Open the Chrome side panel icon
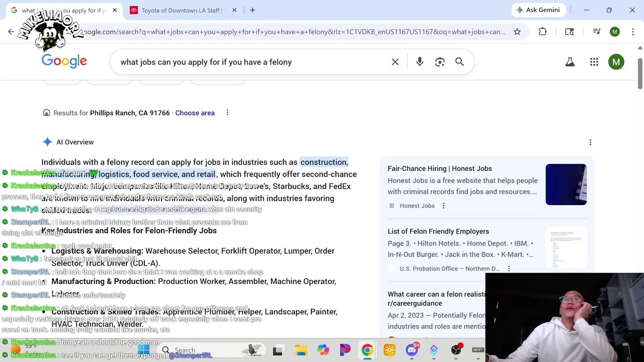The image size is (644, 362). (x=570, y=32)
